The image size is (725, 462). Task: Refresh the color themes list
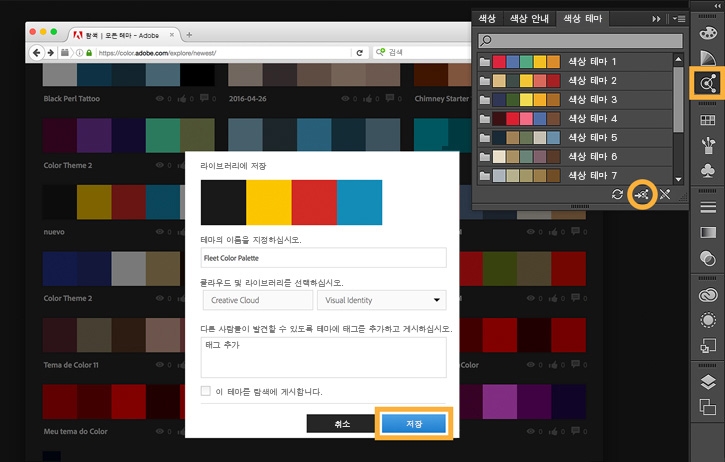click(617, 194)
